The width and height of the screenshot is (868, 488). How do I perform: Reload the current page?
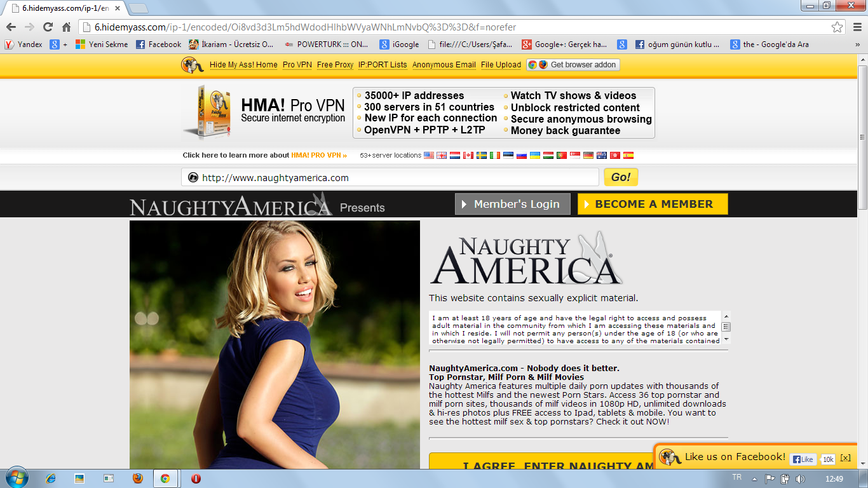coord(48,27)
